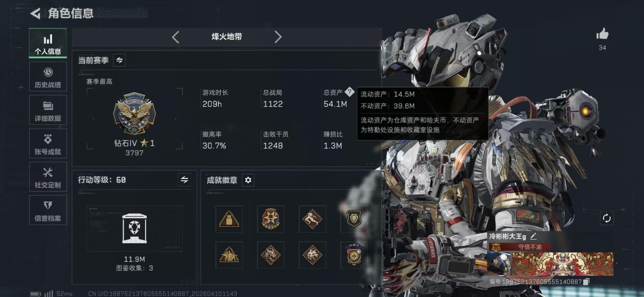Copy the player ID number icon
Image resolution: width=644 pixels, height=297 pixels.
tap(586, 282)
